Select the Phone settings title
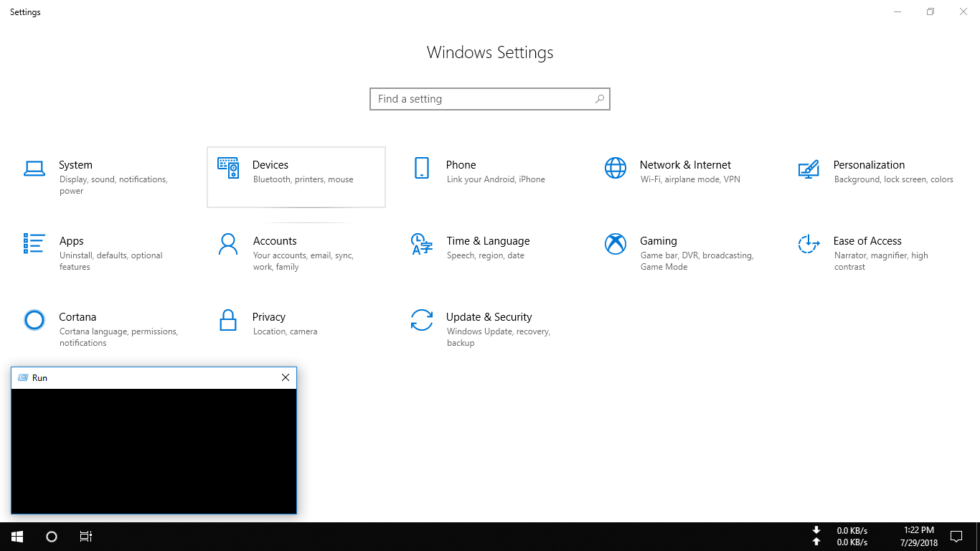980x551 pixels. click(461, 165)
